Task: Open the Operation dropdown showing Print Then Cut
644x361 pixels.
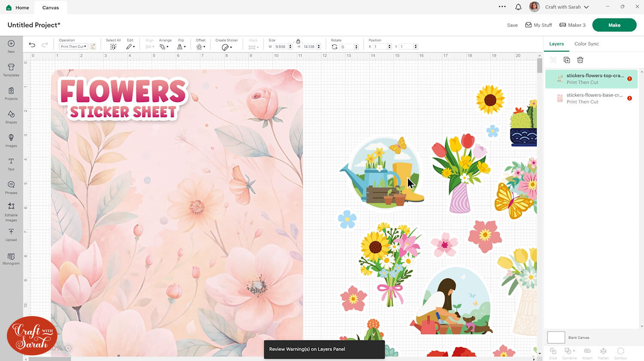Action: click(x=73, y=47)
